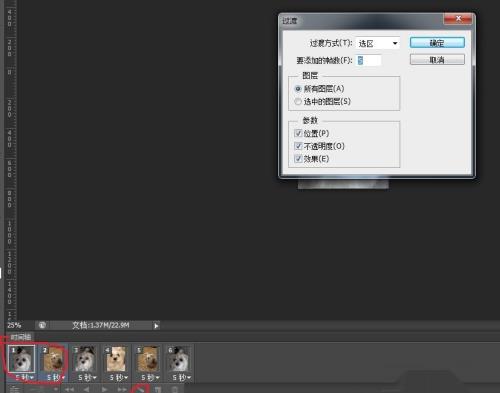Image resolution: width=500 pixels, height=393 pixels.
Task: Delete selected frame with trash icon
Action: point(175,389)
